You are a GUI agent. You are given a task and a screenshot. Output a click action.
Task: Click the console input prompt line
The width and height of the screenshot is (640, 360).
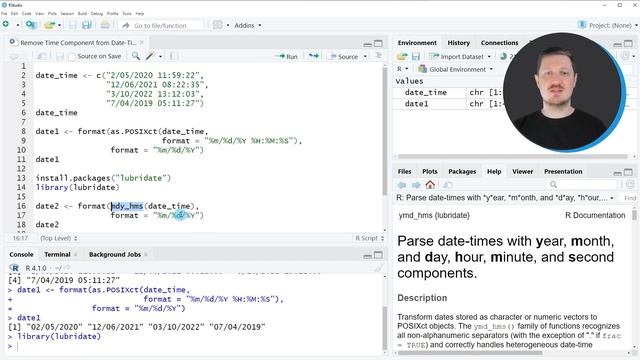(x=196, y=346)
